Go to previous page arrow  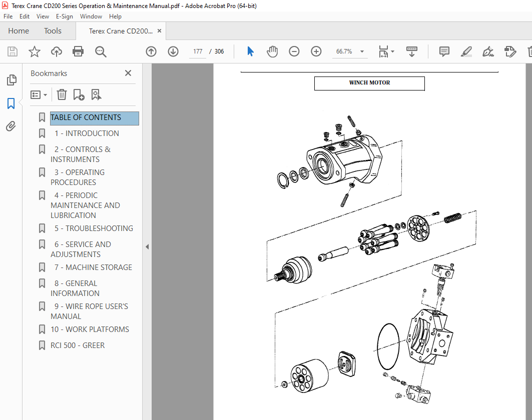click(x=151, y=51)
